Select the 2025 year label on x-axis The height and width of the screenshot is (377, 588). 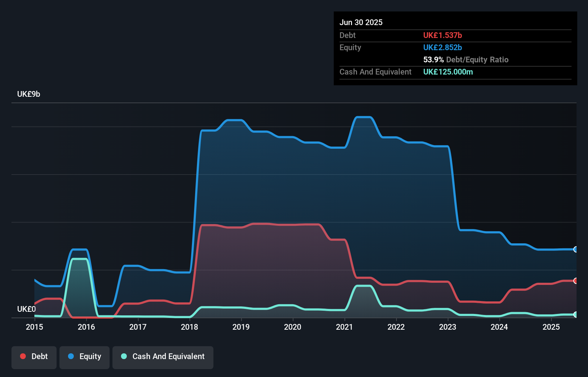551,327
